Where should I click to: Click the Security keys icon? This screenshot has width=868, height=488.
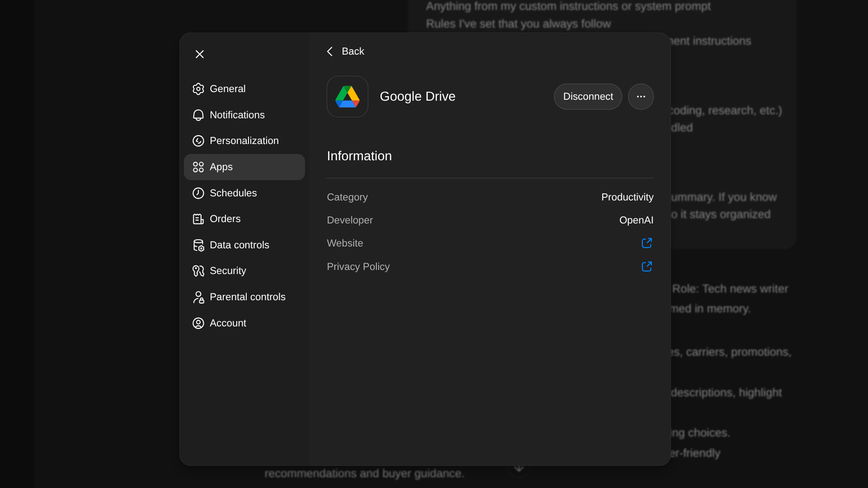pyautogui.click(x=198, y=271)
